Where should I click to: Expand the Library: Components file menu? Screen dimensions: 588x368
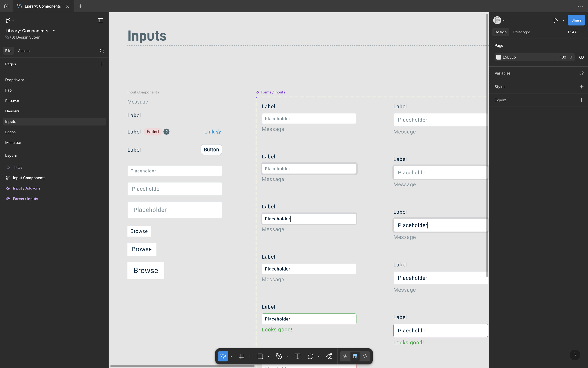(54, 31)
